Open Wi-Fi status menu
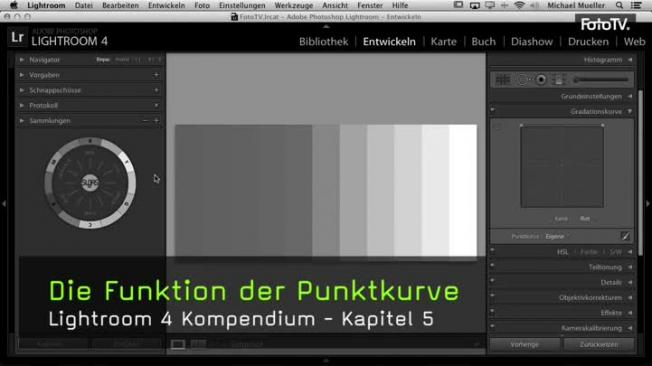The width and height of the screenshot is (652, 366). tap(519, 5)
